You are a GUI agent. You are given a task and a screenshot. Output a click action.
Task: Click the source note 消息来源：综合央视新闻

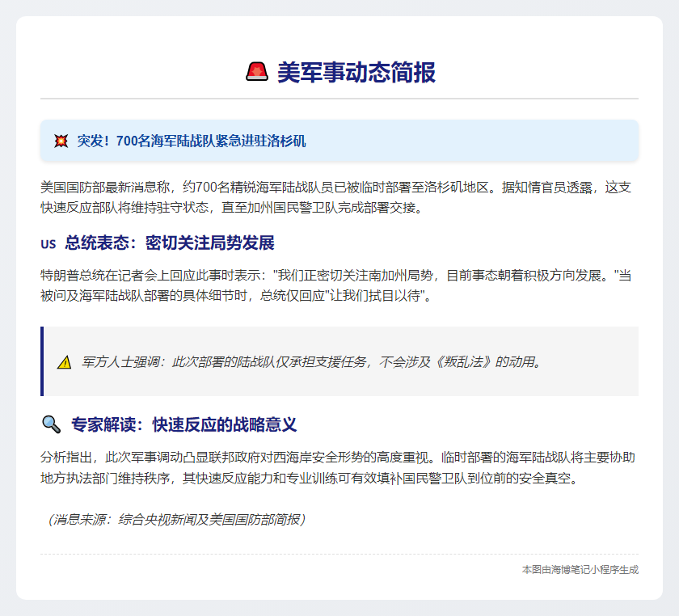point(177,519)
